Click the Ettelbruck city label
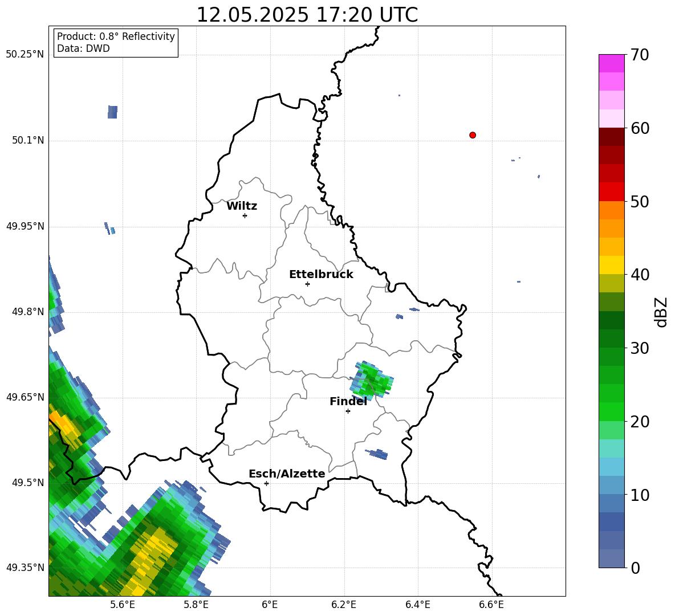Screen dimensions: 675x616 tap(321, 275)
